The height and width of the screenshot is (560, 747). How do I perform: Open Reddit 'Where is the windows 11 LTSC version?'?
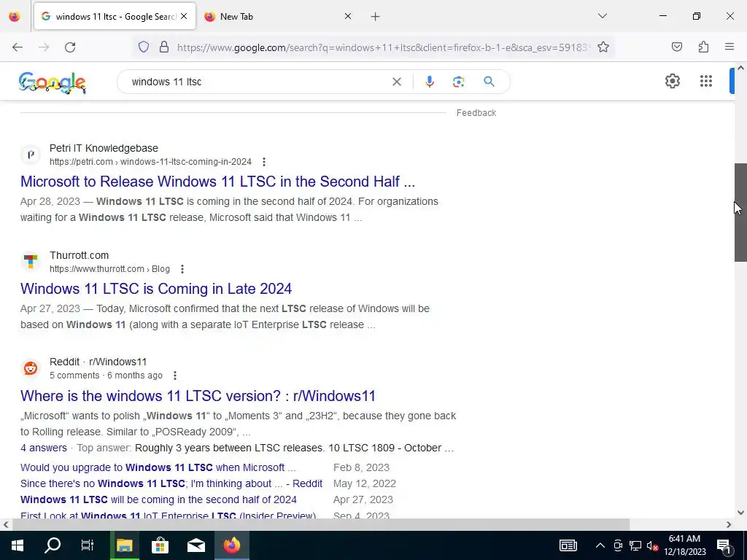click(x=198, y=396)
